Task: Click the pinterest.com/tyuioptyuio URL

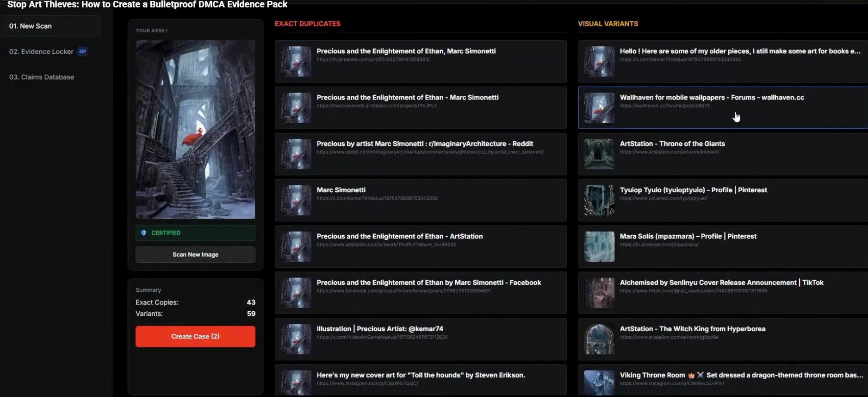Action: tap(663, 198)
